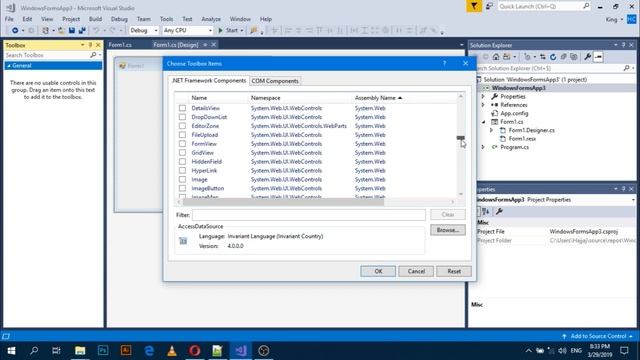
Task: Expand the Form1.Designer.cs node
Action: (x=491, y=130)
